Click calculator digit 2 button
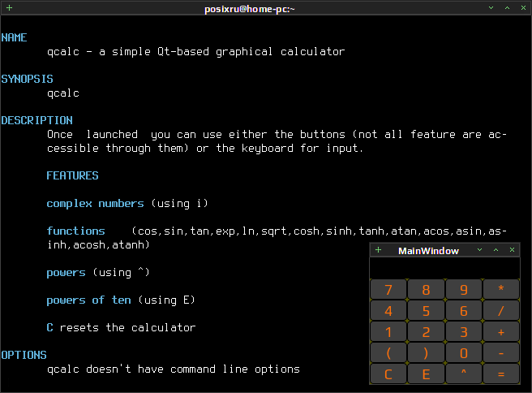The width and height of the screenshot is (532, 393). 426,331
